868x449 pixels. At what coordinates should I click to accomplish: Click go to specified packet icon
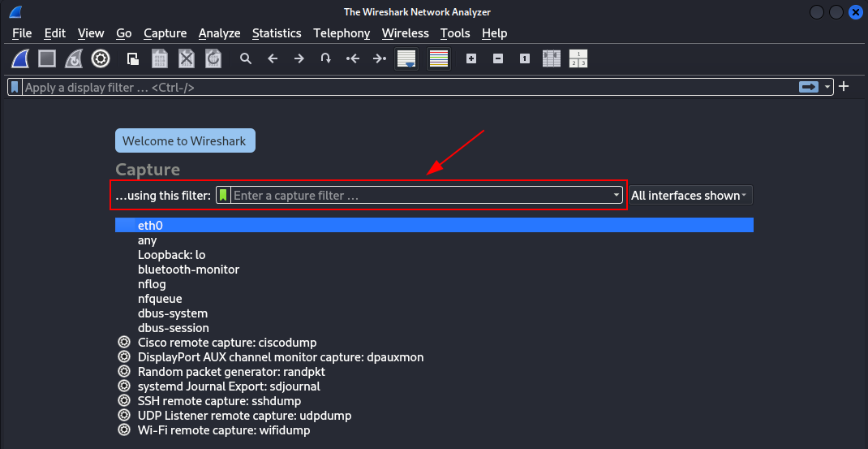click(x=325, y=58)
